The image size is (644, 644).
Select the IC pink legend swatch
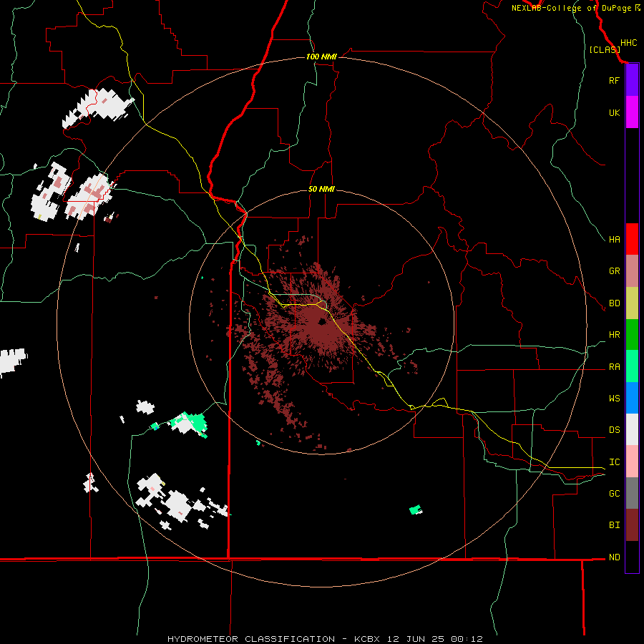pyautogui.click(x=632, y=462)
